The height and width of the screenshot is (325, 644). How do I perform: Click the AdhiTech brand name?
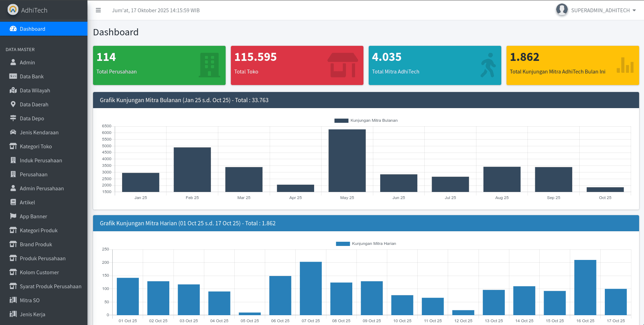coord(34,10)
